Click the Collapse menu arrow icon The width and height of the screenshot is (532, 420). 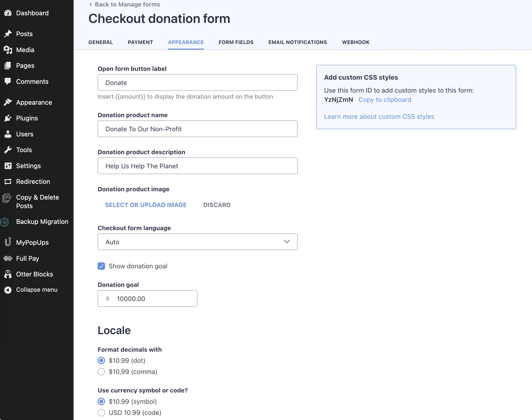coord(8,290)
